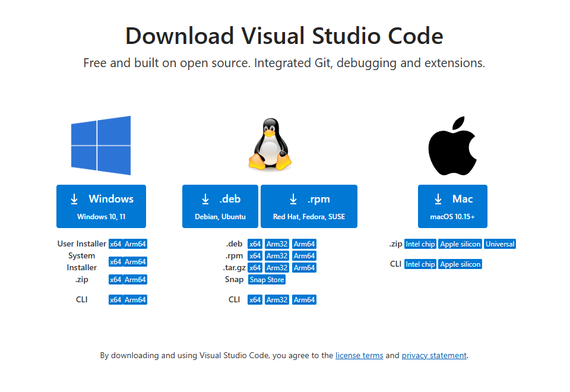
Task: Get the Windows .zip Arm64 build
Action: pos(135,280)
